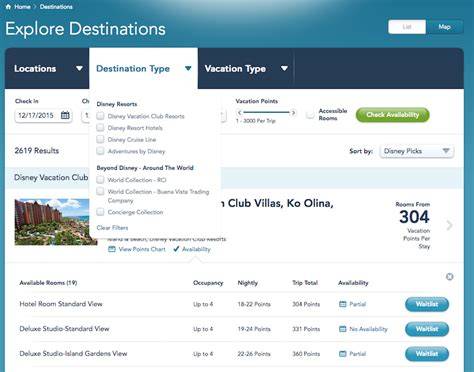Click the calendar icon for Deluxe Studio Island Gardens View
Image resolution: width=474 pixels, height=372 pixels.
343,354
